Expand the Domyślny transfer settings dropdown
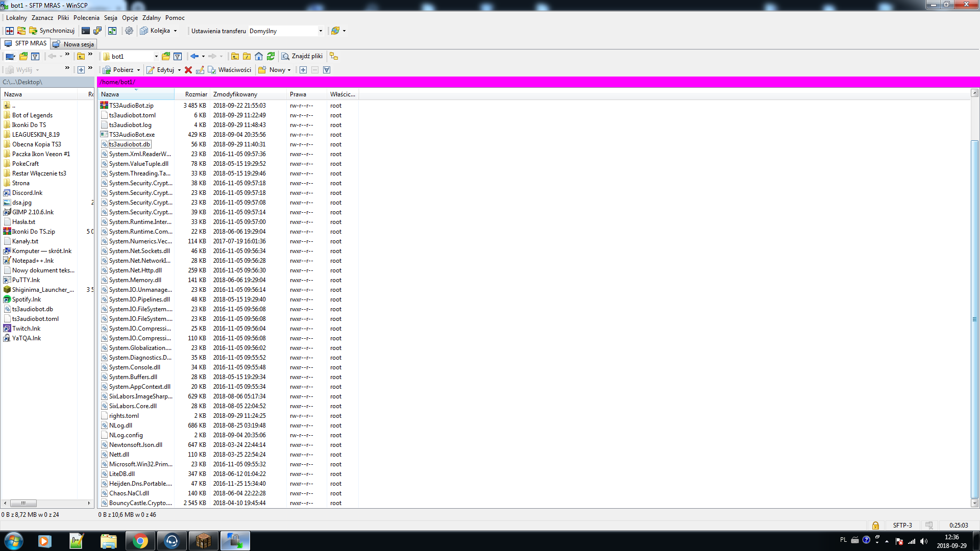 pos(321,31)
